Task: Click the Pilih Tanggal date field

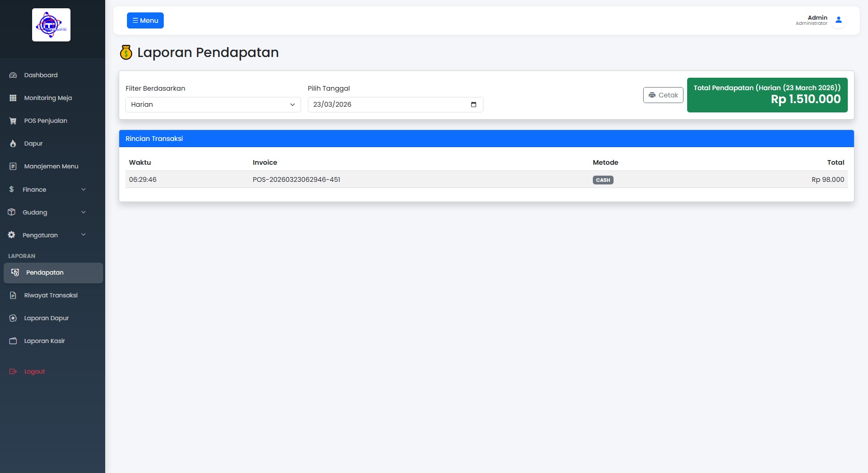Action: tap(395, 105)
